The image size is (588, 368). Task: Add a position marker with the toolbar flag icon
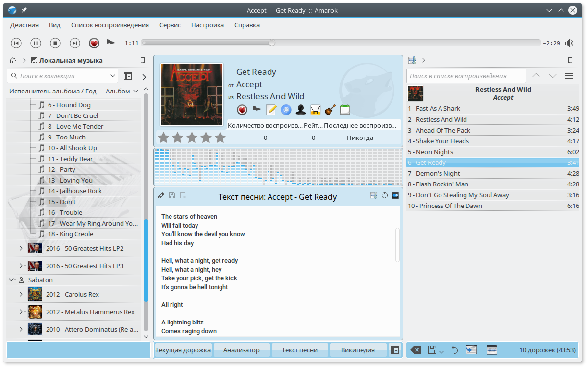tap(110, 43)
